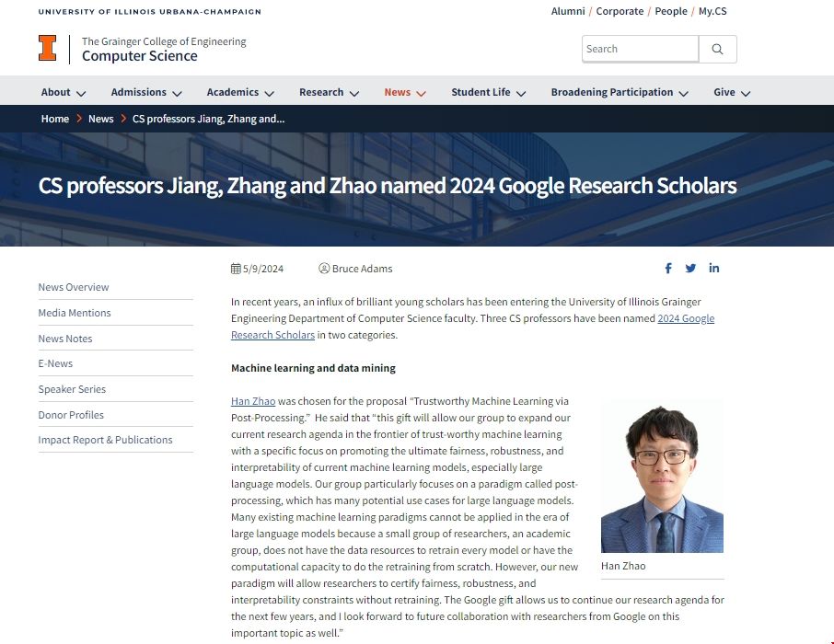Share the article on Facebook

668,268
